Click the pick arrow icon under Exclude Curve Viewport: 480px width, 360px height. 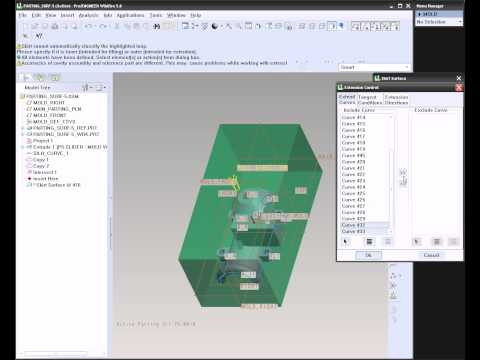[417, 241]
